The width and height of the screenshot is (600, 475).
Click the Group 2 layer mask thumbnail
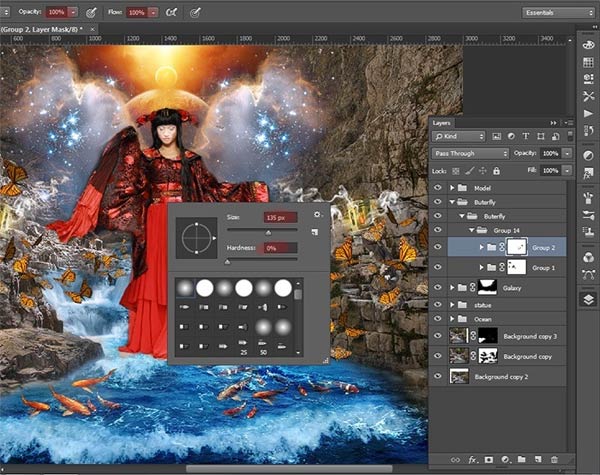pyautogui.click(x=517, y=247)
